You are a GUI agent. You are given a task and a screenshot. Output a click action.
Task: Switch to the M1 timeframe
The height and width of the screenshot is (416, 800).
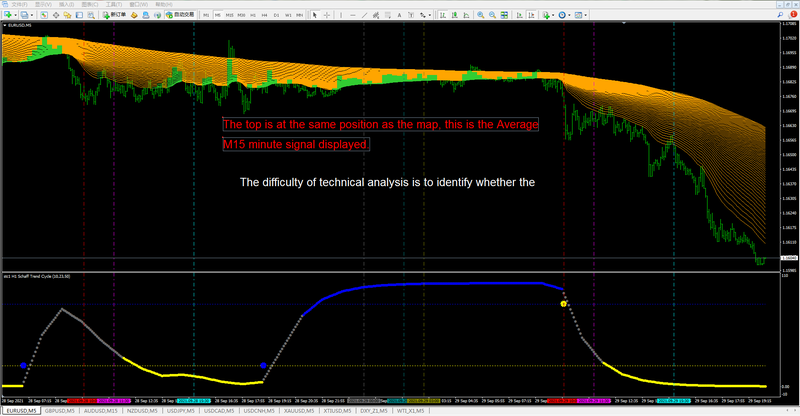[206, 15]
